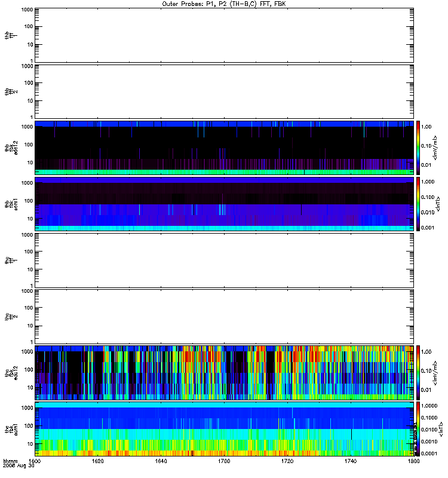Click the '100' y-axis tick of thc fff 2 panel
This screenshot has width=448, height=478.
point(29,308)
